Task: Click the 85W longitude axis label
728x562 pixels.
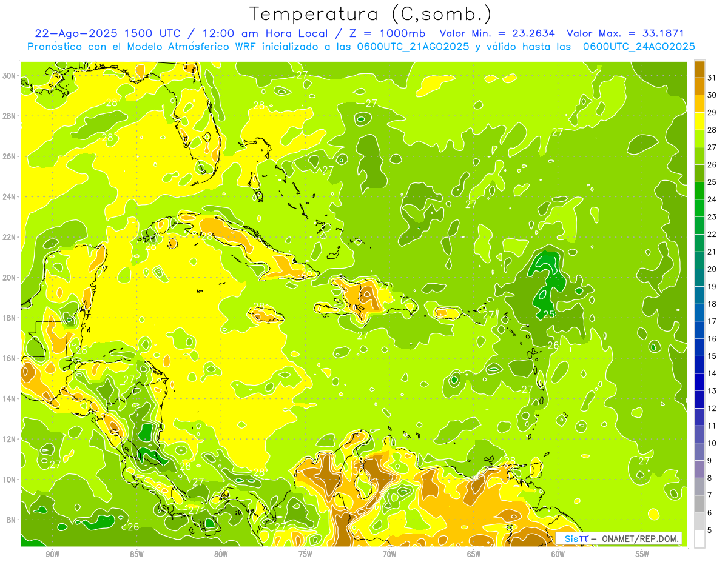Action: pos(136,554)
